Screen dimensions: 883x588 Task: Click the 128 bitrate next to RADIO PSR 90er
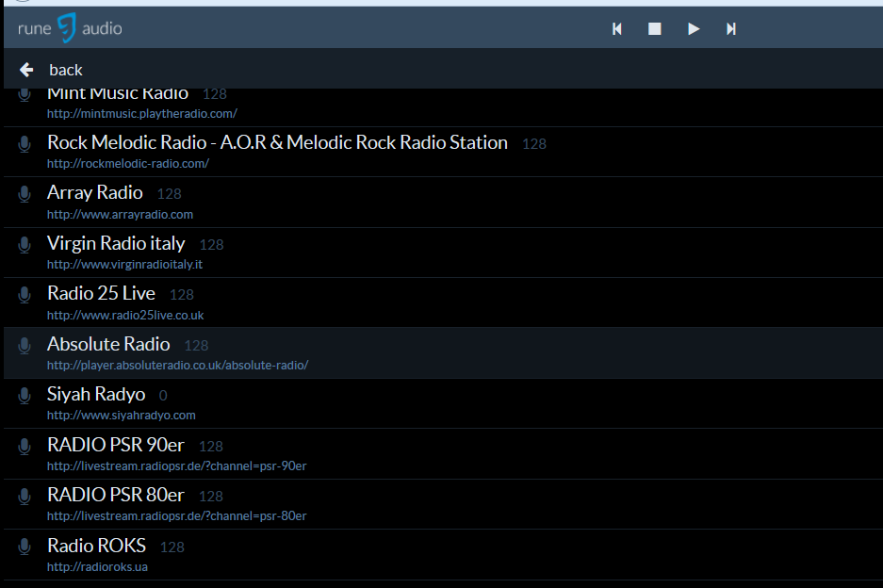pyautogui.click(x=211, y=447)
